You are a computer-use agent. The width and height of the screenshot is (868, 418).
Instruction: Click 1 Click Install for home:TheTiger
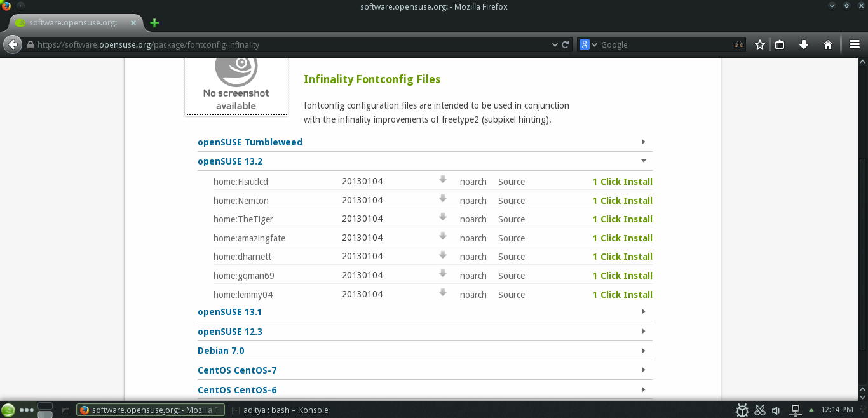[x=622, y=219]
